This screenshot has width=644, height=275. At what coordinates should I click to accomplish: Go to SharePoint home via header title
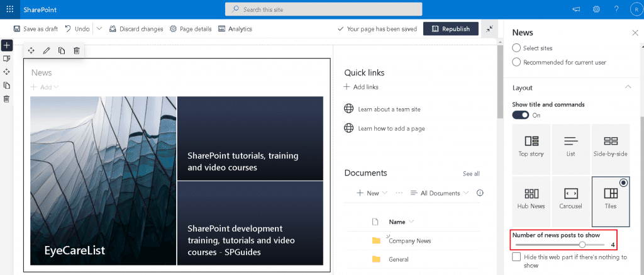tap(40, 9)
